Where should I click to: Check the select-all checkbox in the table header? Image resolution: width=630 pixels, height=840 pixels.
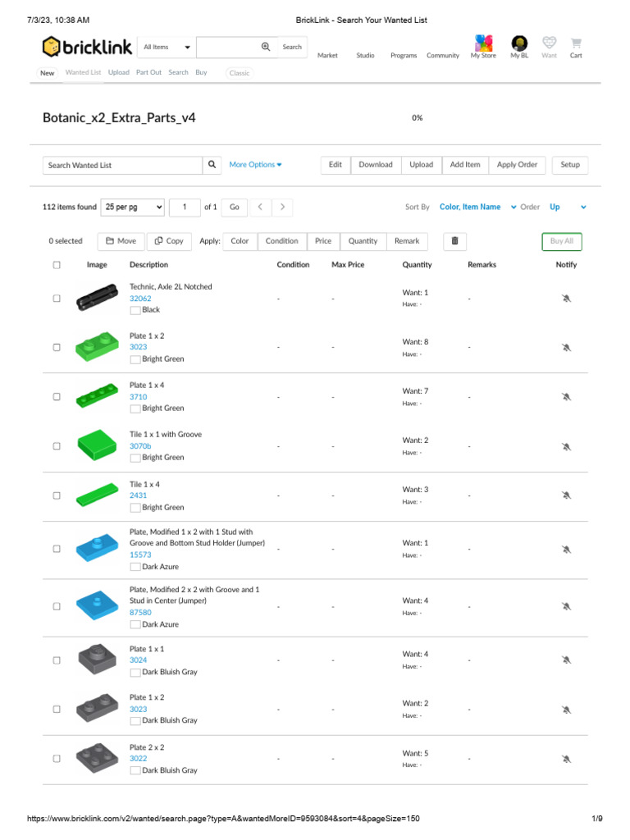pos(57,265)
